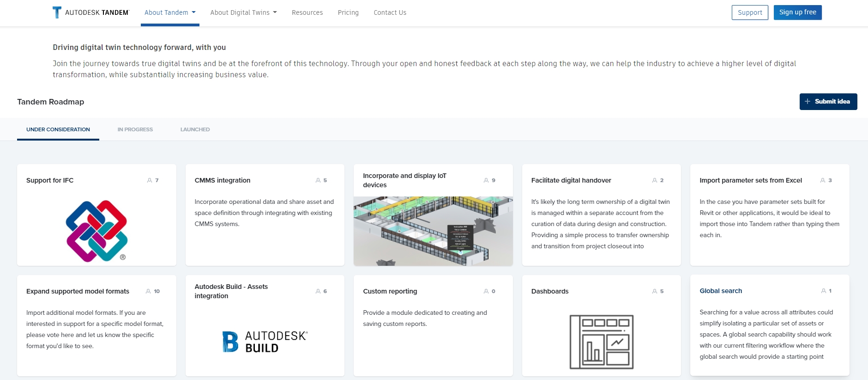
Task: Click the IFC logo image
Action: (96, 231)
